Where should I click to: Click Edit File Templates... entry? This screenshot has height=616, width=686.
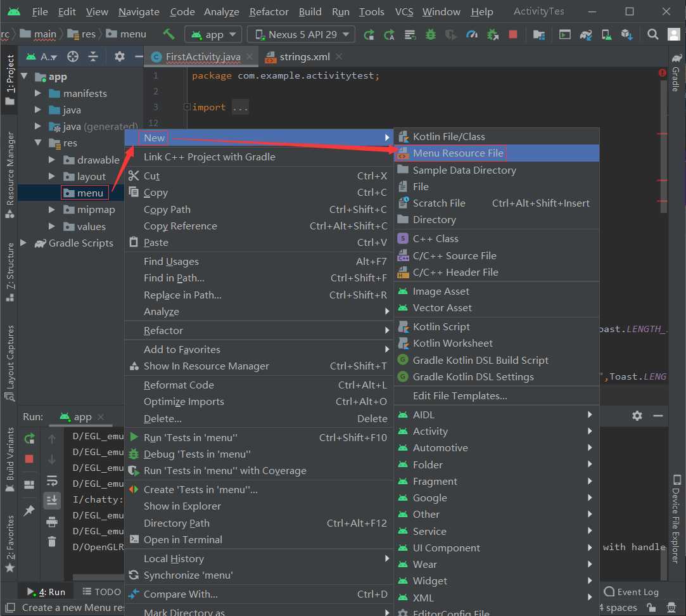tap(497, 396)
